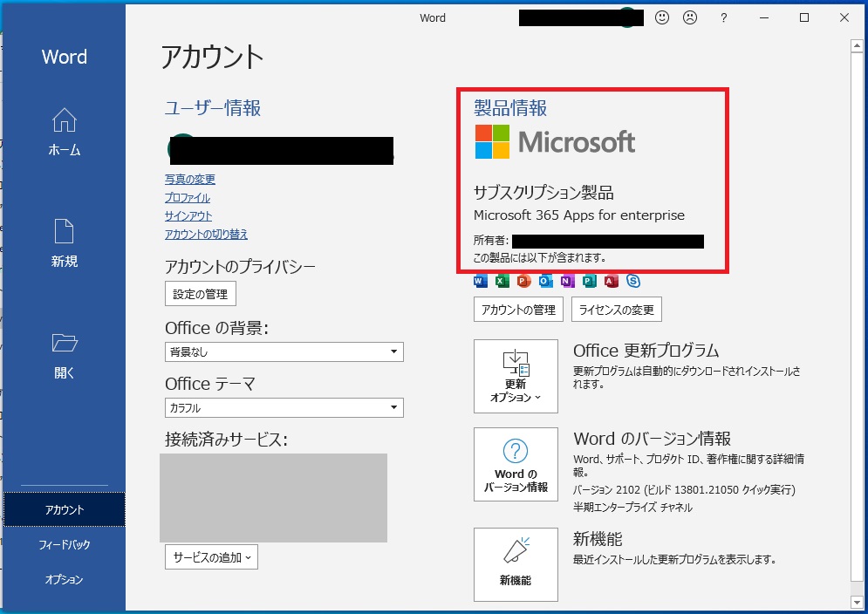Click the アカウントのプライバシー heading
The width and height of the screenshot is (868, 614).
coord(240,267)
